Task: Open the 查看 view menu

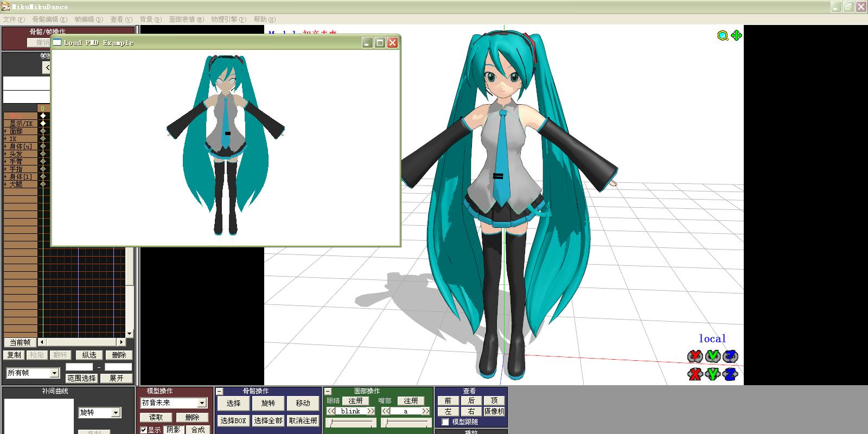Action: pos(122,19)
